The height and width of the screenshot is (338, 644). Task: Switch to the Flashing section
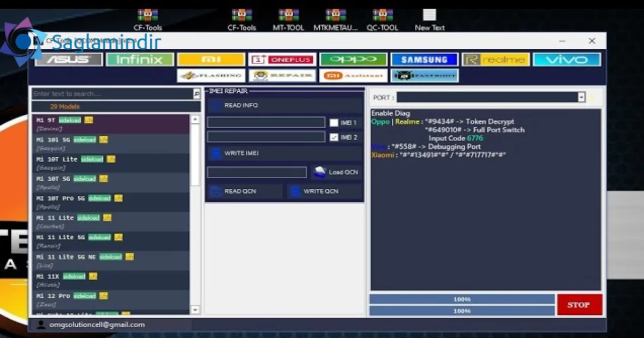(x=211, y=76)
